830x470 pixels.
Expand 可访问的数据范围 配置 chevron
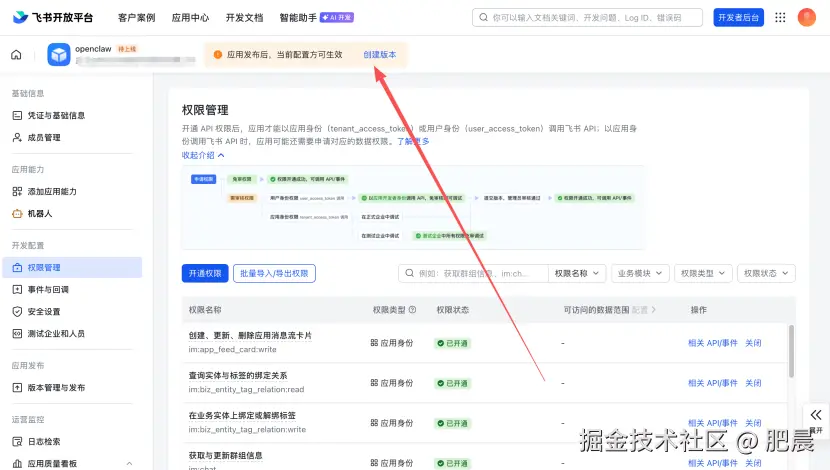(654, 310)
